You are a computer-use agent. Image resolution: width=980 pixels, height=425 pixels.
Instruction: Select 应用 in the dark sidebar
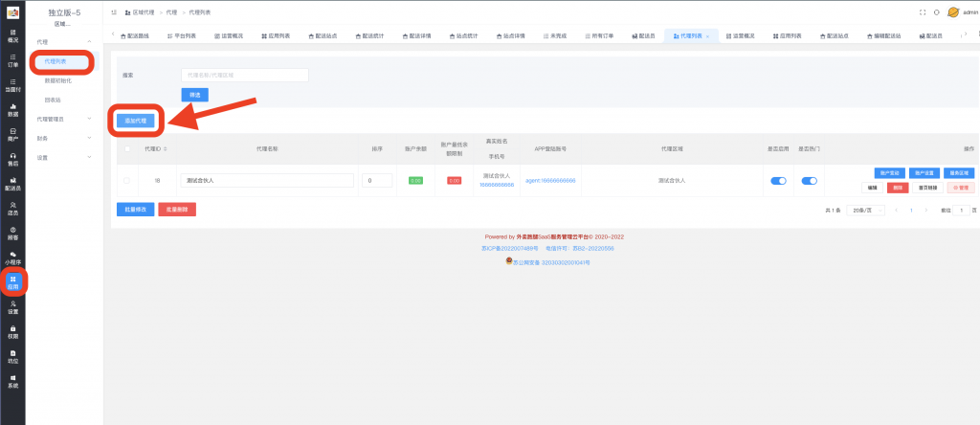tap(12, 282)
